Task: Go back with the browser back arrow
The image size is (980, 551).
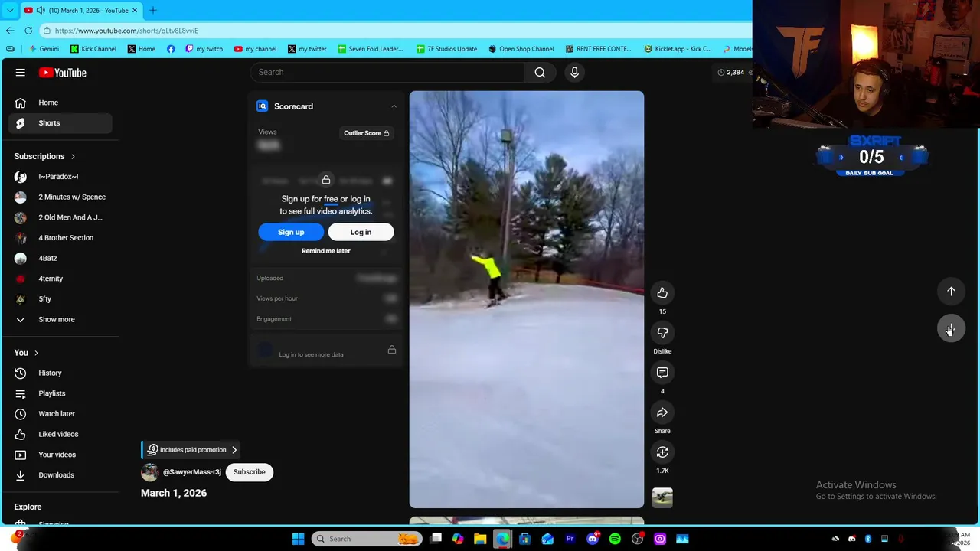Action: click(x=10, y=31)
